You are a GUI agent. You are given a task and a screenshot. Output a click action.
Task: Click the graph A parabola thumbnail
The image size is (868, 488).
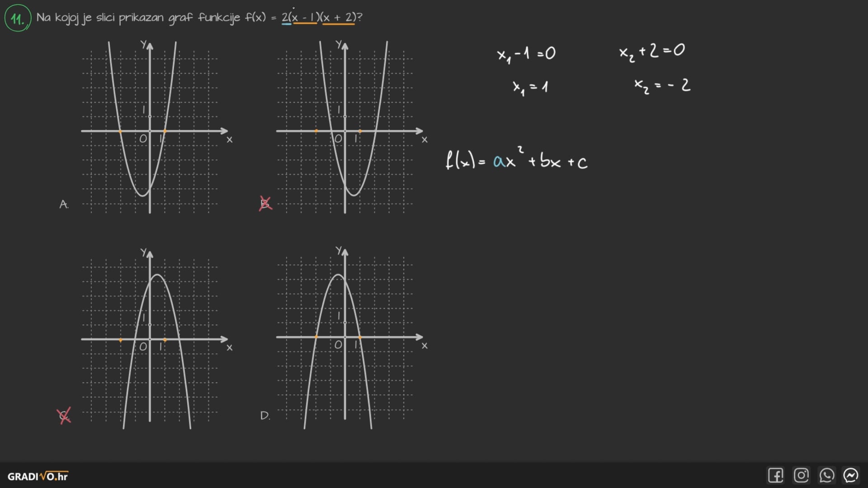pyautogui.click(x=150, y=127)
